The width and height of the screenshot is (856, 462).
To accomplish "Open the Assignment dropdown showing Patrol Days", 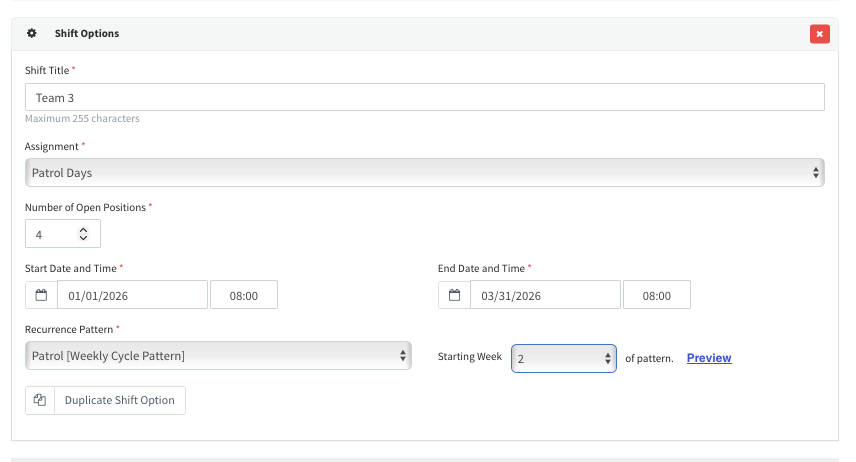I will [x=424, y=173].
